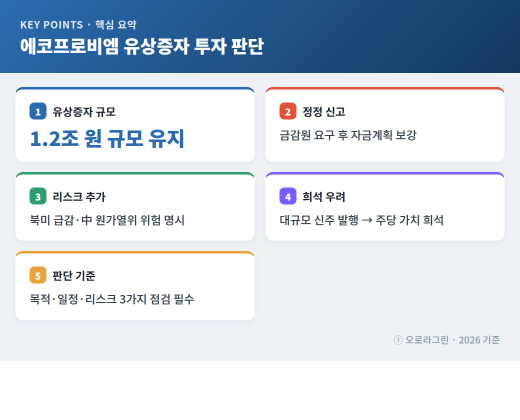Viewport: 520px width, 420px height.
Task: Click the red number 2 badge
Action: pos(288,111)
